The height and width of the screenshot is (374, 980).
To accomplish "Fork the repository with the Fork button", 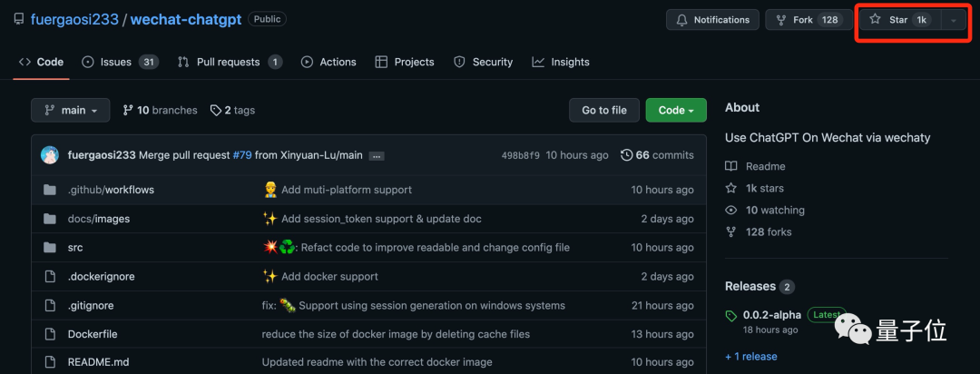I will click(808, 19).
